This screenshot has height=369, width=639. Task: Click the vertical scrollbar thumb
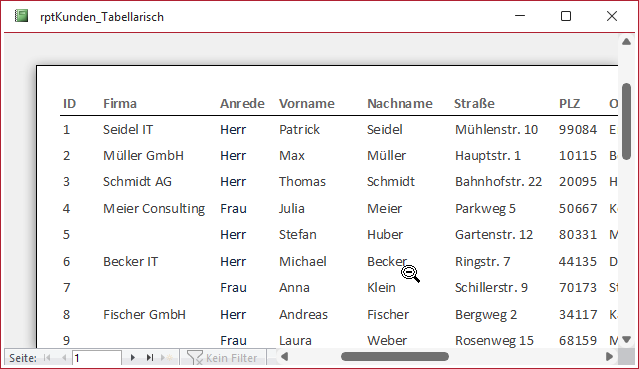click(626, 122)
